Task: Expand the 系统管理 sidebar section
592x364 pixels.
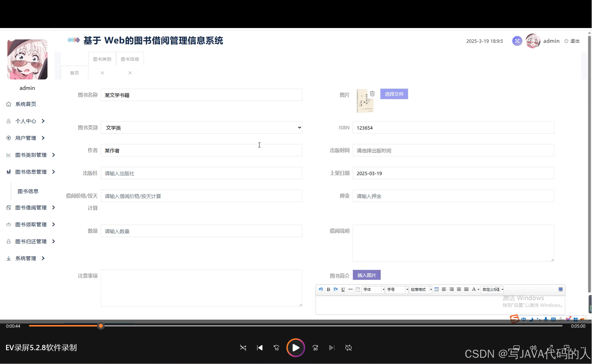Action: [x=26, y=258]
